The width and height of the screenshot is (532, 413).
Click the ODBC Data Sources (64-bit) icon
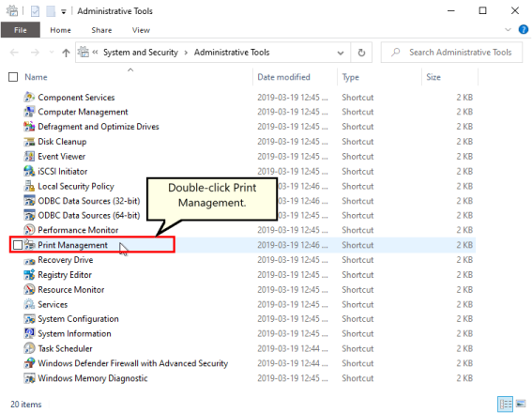tap(29, 216)
